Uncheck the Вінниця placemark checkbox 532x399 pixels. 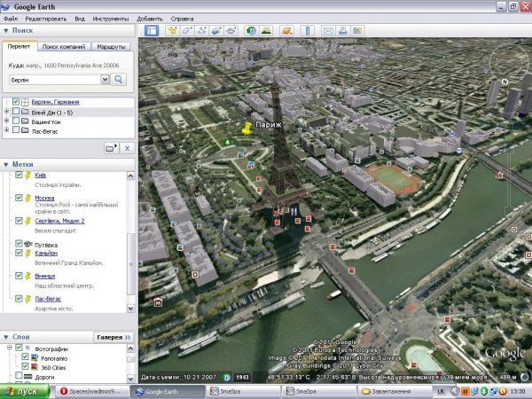point(19,276)
